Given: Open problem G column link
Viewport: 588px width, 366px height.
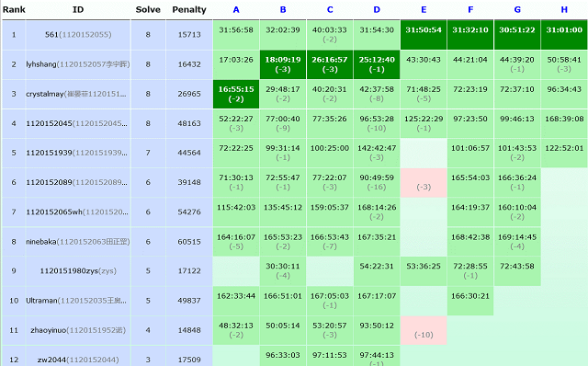Looking at the screenshot, I should point(517,10).
